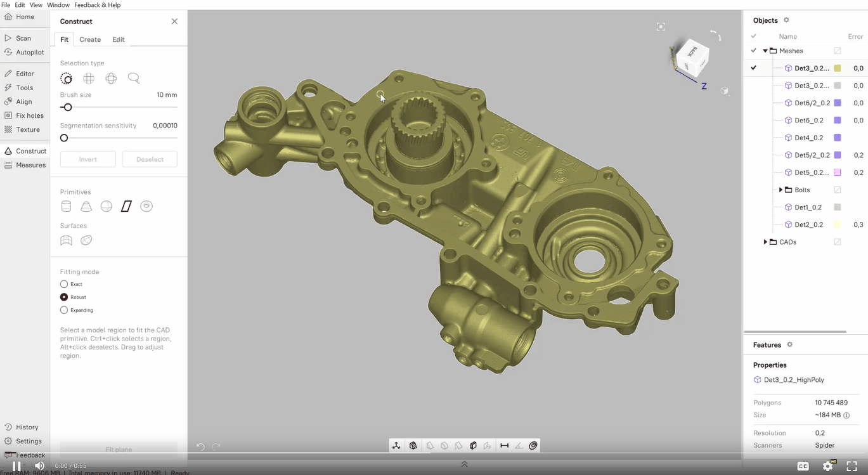This screenshot has height=475, width=868.
Task: Choose the cone primitive
Action: point(86,206)
